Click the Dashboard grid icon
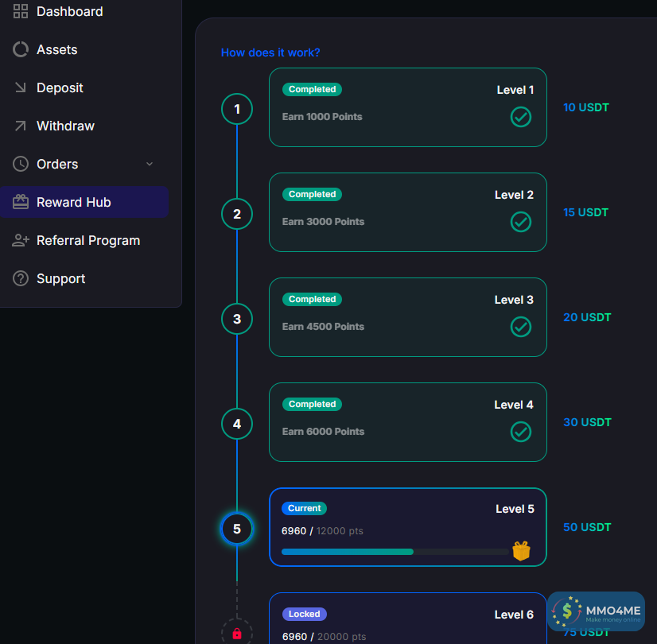This screenshot has width=657, height=644. coord(21,11)
